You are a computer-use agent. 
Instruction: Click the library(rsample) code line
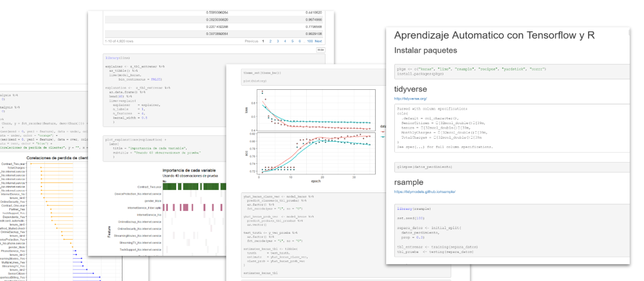pyautogui.click(x=414, y=209)
